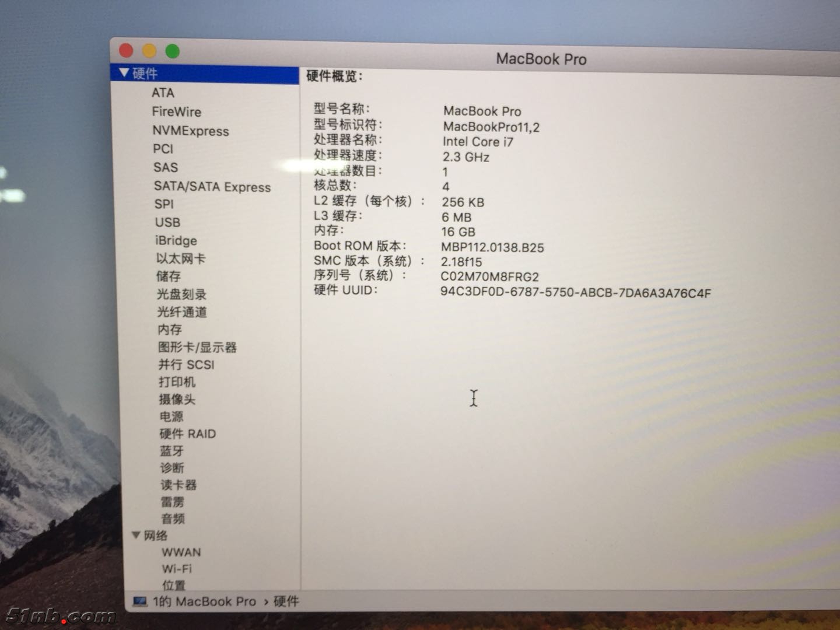
Task: Select the 硬件 hardware category row
Action: pyautogui.click(x=205, y=74)
